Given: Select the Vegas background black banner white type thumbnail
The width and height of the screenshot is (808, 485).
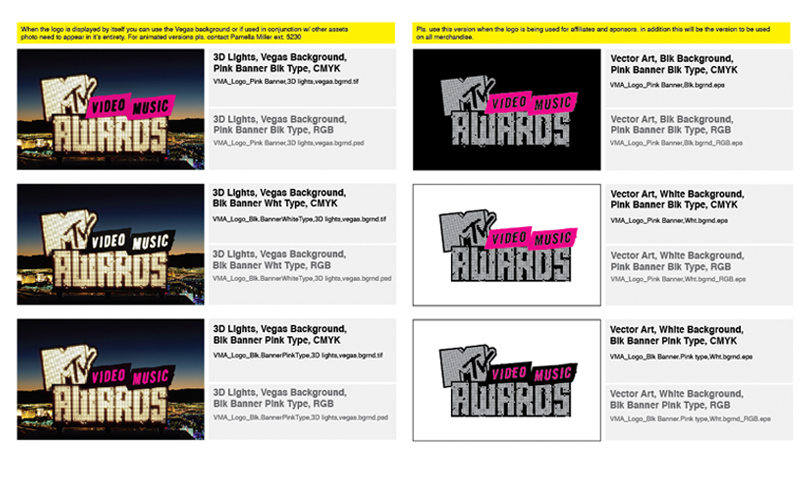Looking at the screenshot, I should coord(111,244).
